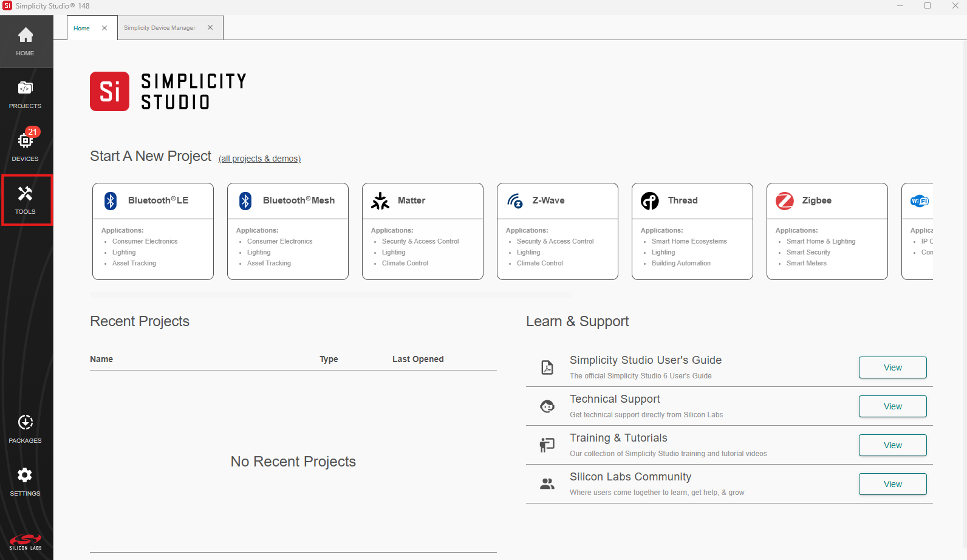The image size is (967, 560).
Task: Click the Home sidebar icon
Action: (x=26, y=41)
